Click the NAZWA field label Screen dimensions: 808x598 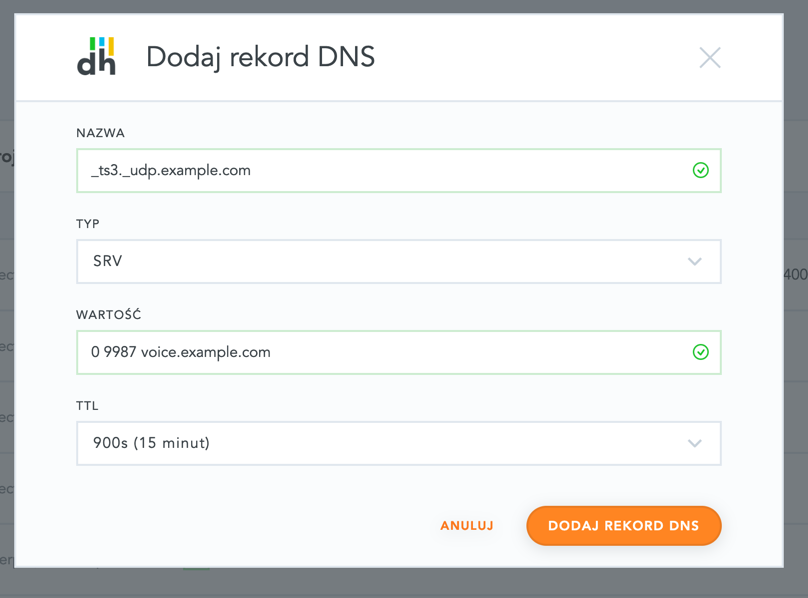point(100,133)
